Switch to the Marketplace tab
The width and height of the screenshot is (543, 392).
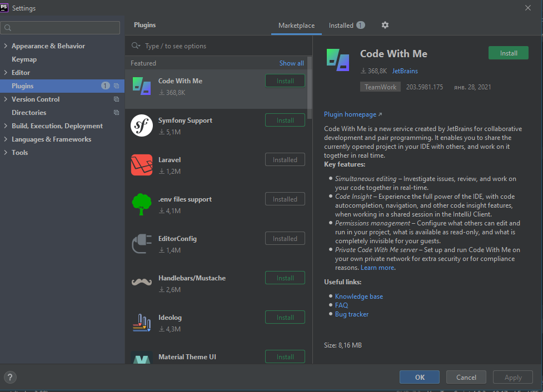296,25
